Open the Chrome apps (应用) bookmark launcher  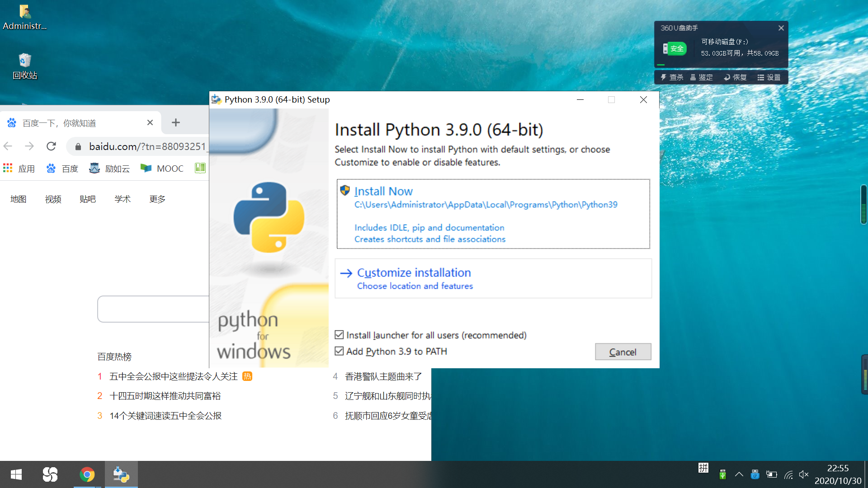[x=19, y=169]
